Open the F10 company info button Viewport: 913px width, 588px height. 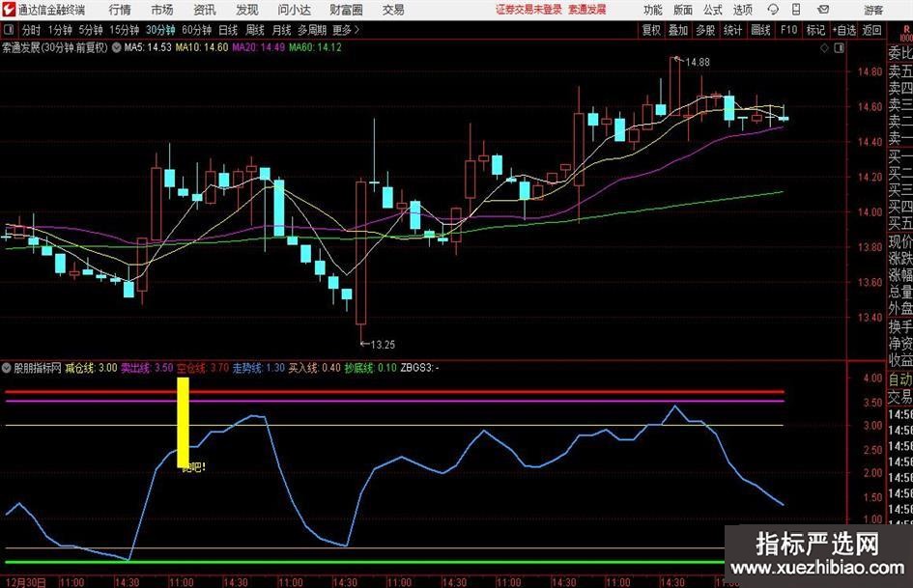pos(789,30)
